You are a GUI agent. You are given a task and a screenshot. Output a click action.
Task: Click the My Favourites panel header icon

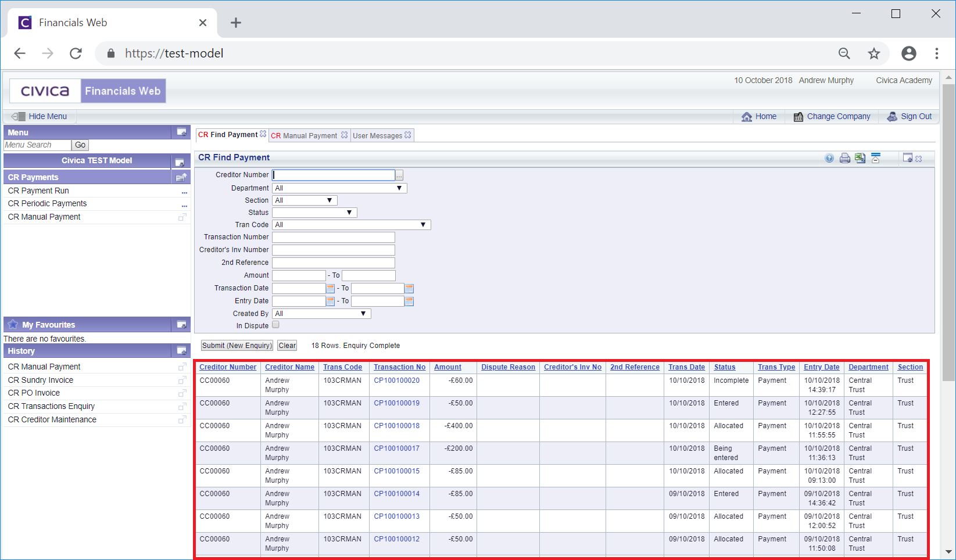(181, 325)
